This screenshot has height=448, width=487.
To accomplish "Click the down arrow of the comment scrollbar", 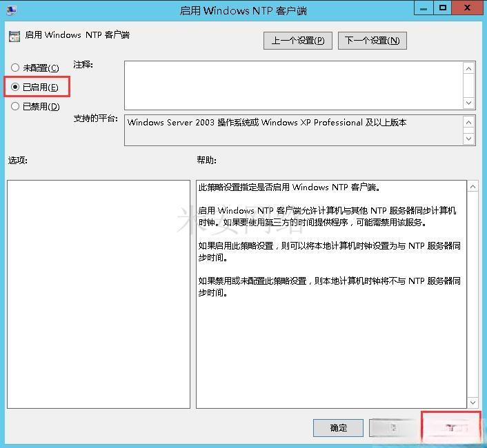I will (x=468, y=103).
